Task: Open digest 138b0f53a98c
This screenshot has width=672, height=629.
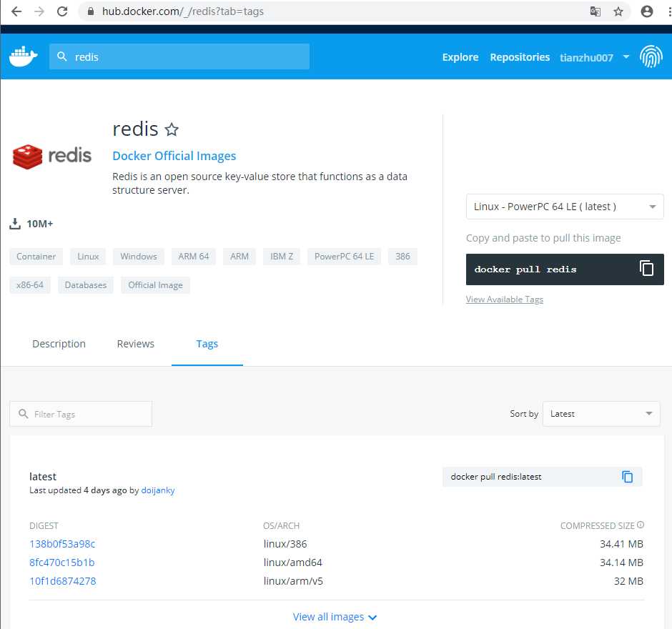Action: pos(62,544)
